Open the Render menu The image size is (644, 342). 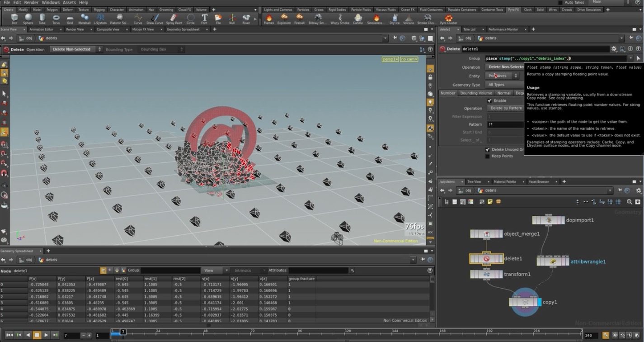coord(31,2)
